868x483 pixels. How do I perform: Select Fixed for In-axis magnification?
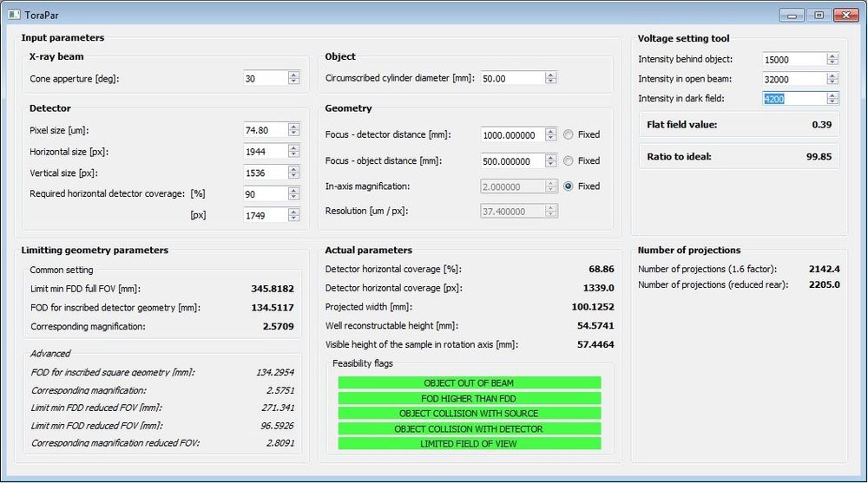tap(569, 186)
